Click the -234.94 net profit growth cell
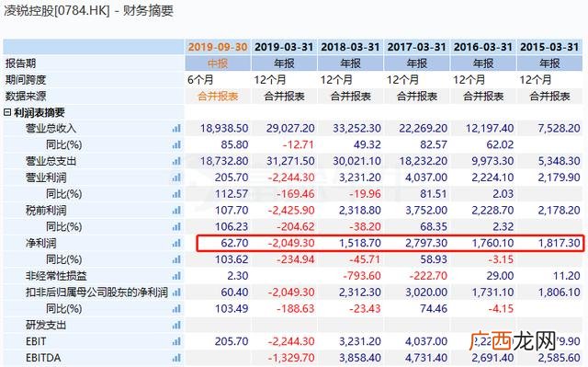 point(295,259)
